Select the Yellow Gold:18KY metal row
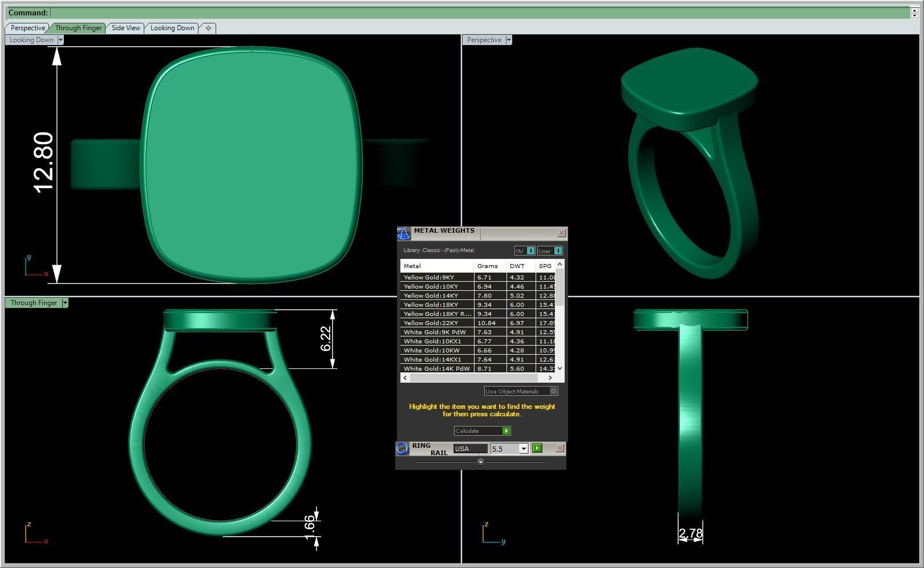This screenshot has height=568, width=924. [437, 305]
